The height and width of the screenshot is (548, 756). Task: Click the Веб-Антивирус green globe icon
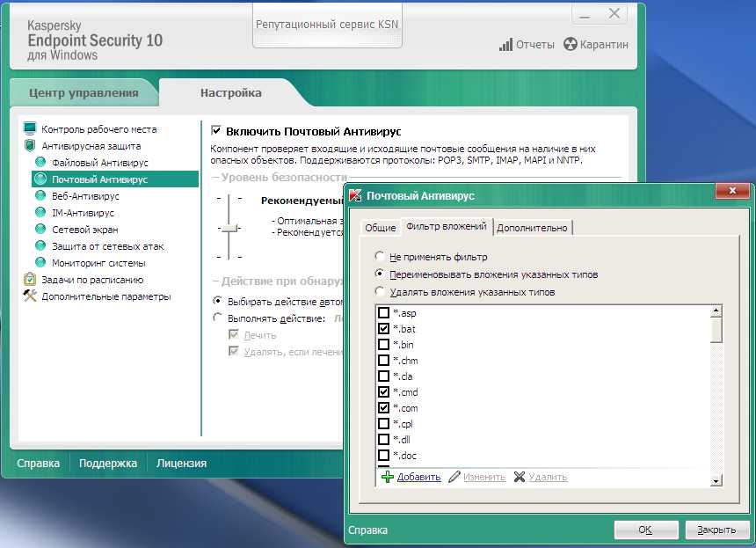41,196
